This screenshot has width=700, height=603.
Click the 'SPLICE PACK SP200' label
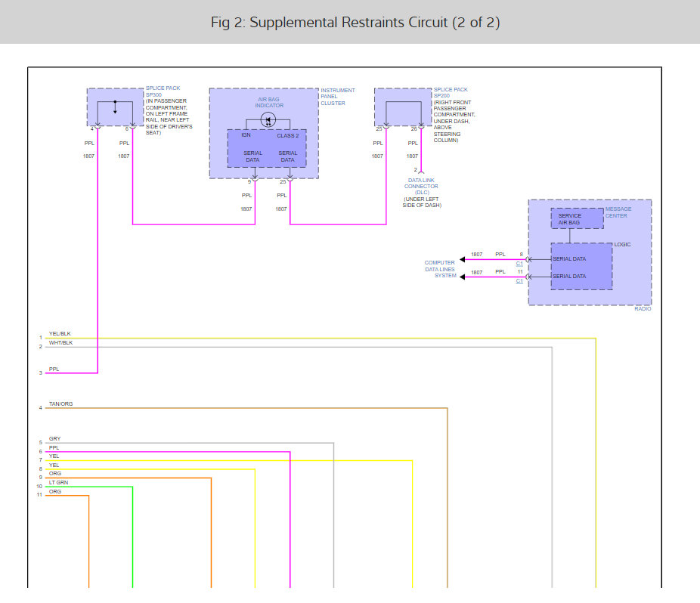click(x=451, y=92)
